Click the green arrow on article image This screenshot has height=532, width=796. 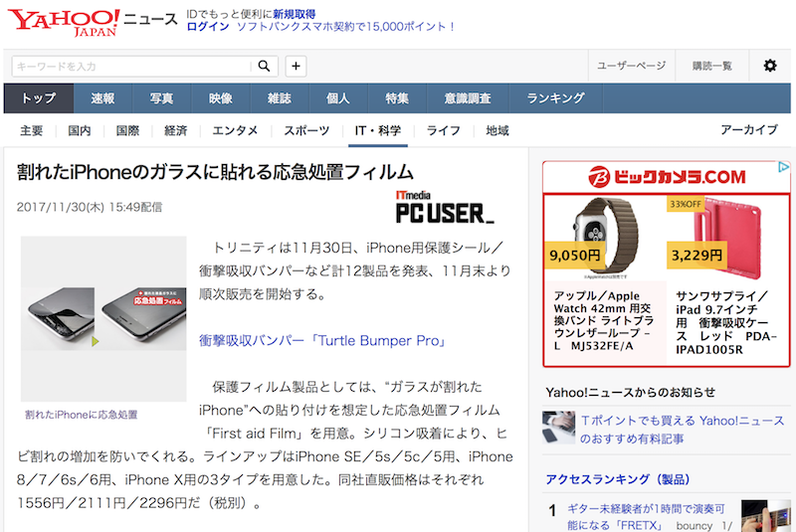click(96, 341)
